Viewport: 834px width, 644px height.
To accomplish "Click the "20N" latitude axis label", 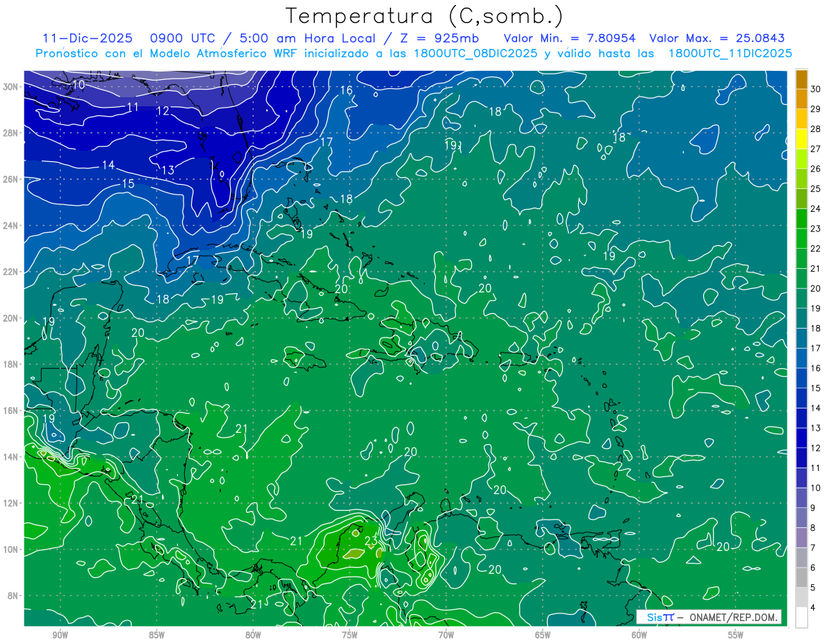I will coord(10,318).
